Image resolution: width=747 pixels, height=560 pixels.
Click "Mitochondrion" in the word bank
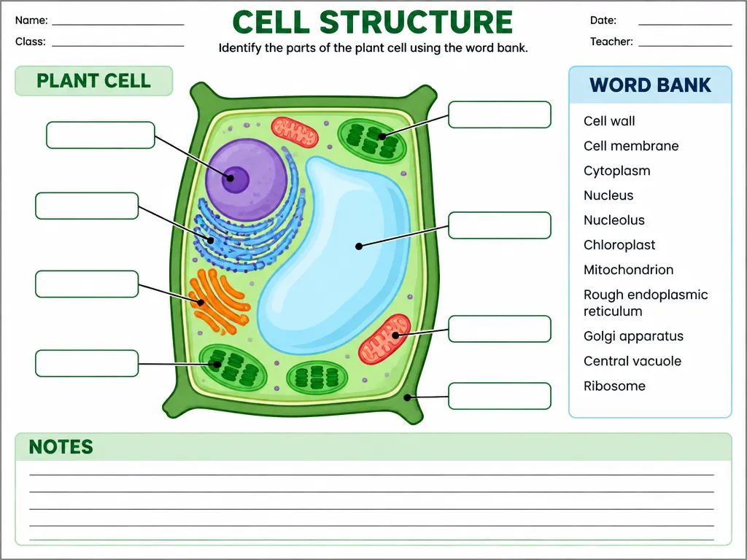coord(628,270)
